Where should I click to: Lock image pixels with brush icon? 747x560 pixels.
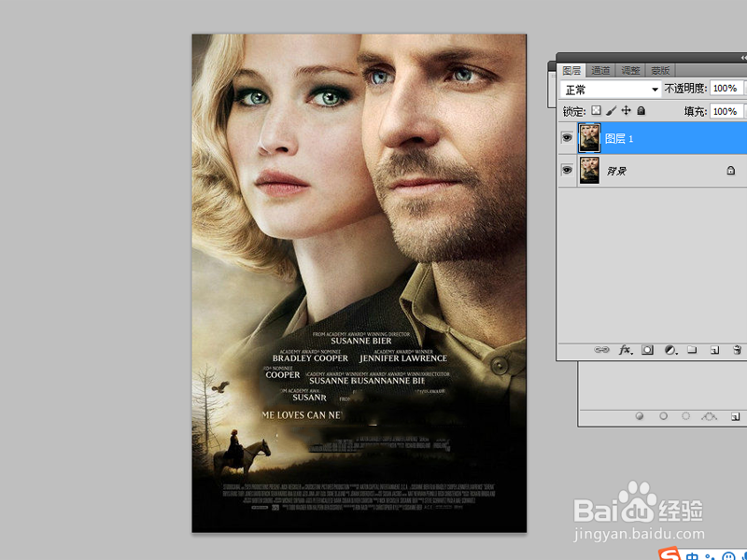click(x=611, y=110)
